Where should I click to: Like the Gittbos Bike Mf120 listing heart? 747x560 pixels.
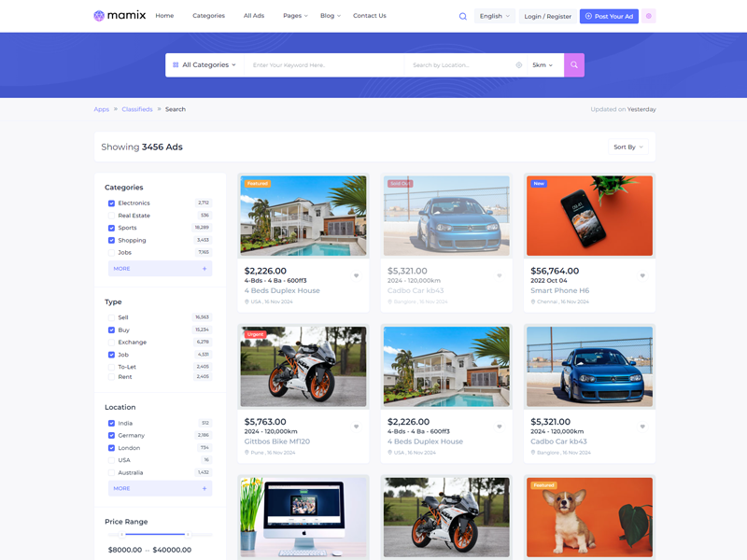pos(356,427)
